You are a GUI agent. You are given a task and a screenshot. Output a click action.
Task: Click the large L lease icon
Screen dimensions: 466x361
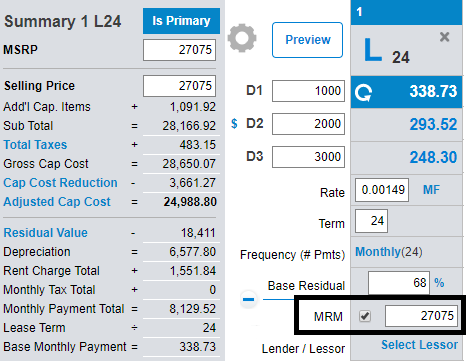coord(373,50)
